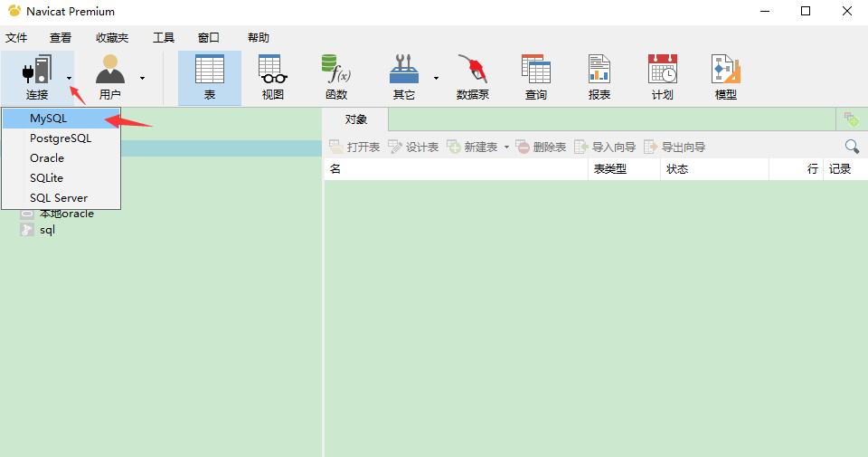Open the 工具 menu

click(164, 38)
